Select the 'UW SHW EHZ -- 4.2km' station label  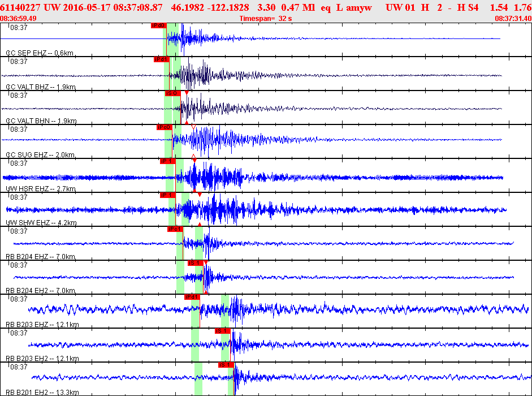coord(41,223)
